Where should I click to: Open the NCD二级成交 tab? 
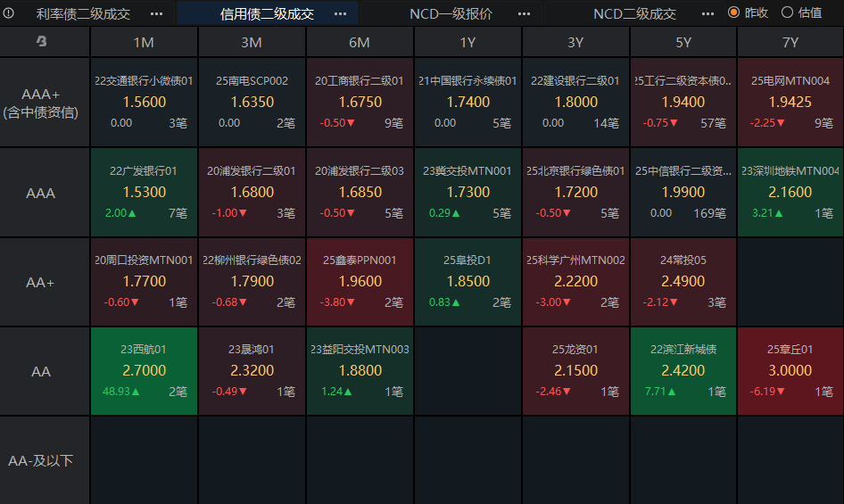coord(634,13)
